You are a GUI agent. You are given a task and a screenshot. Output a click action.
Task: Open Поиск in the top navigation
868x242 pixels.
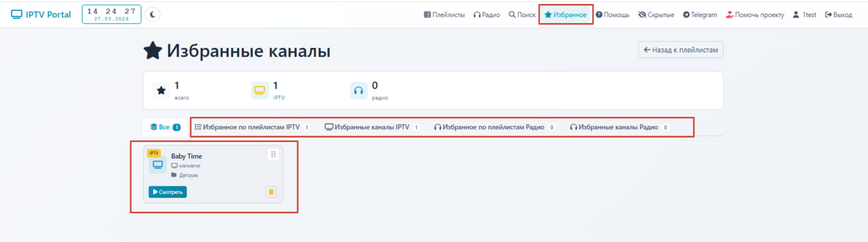(522, 15)
